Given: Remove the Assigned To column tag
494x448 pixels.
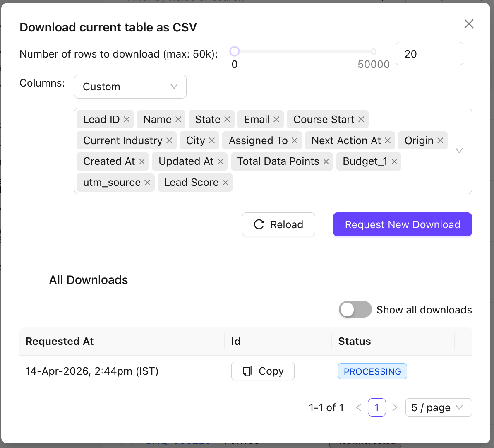Looking at the screenshot, I should coord(295,141).
